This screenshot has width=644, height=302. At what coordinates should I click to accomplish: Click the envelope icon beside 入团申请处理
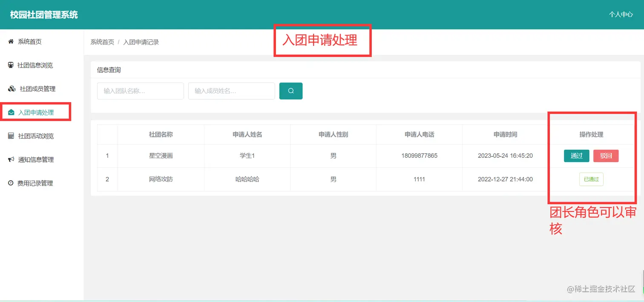pos(11,113)
